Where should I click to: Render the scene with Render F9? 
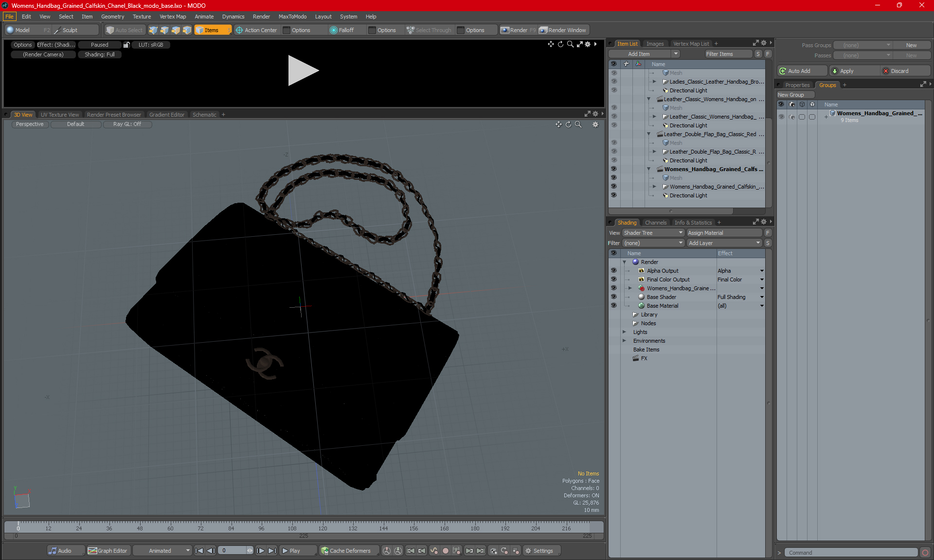coord(518,30)
